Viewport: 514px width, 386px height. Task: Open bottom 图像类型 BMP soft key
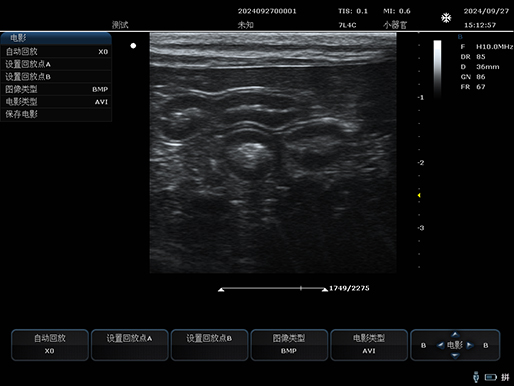[x=289, y=345]
